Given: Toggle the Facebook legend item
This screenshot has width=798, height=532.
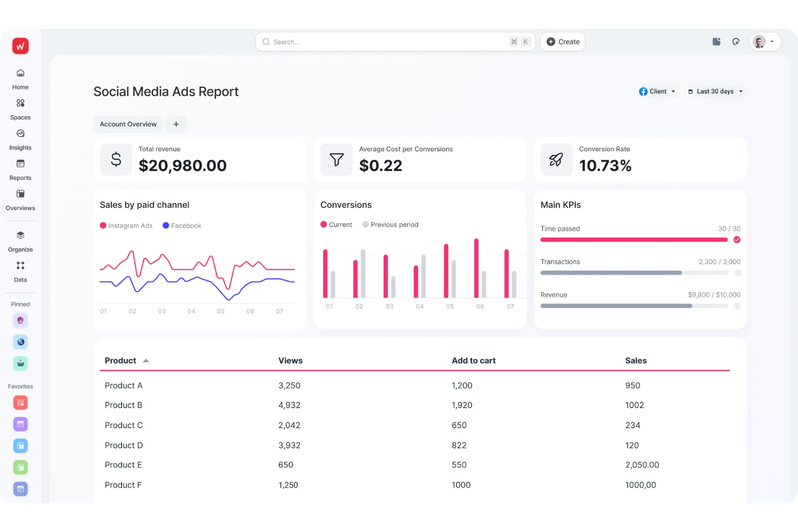Looking at the screenshot, I should tap(182, 225).
